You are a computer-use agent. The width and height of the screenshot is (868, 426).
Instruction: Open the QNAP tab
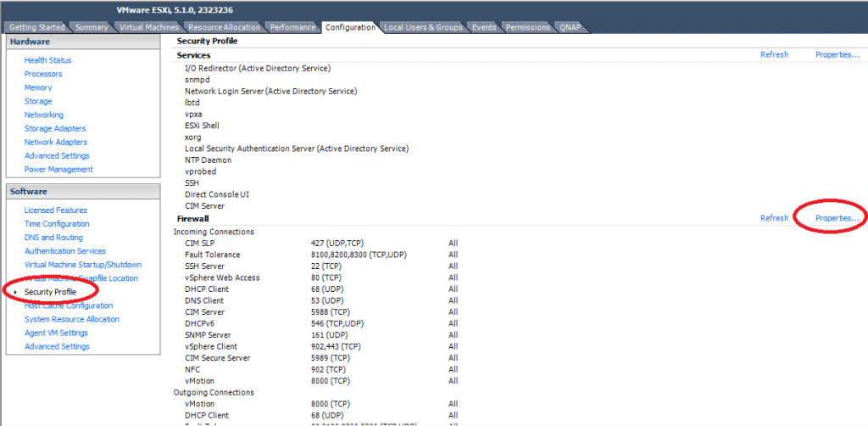(x=570, y=27)
